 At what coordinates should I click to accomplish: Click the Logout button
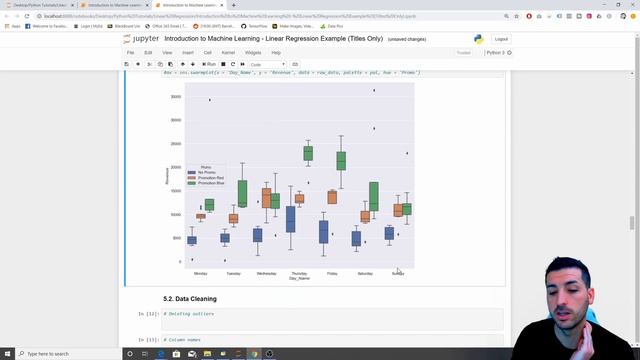pyautogui.click(x=501, y=39)
